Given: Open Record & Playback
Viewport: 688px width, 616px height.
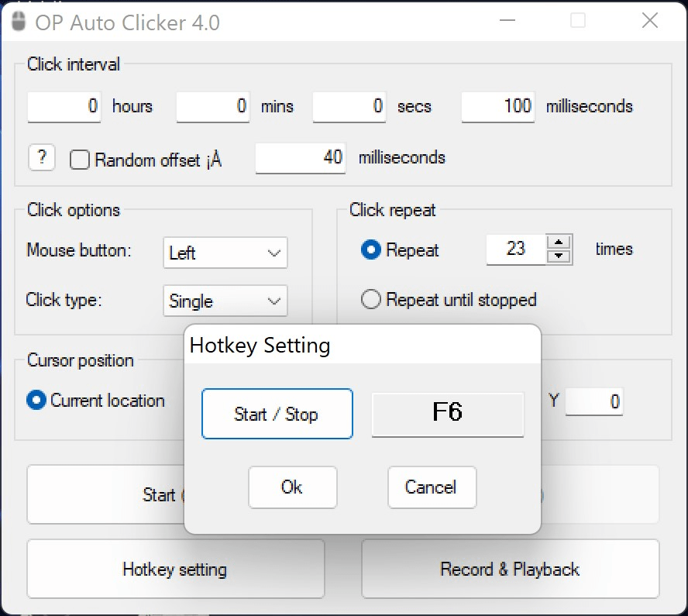Looking at the screenshot, I should [x=510, y=569].
